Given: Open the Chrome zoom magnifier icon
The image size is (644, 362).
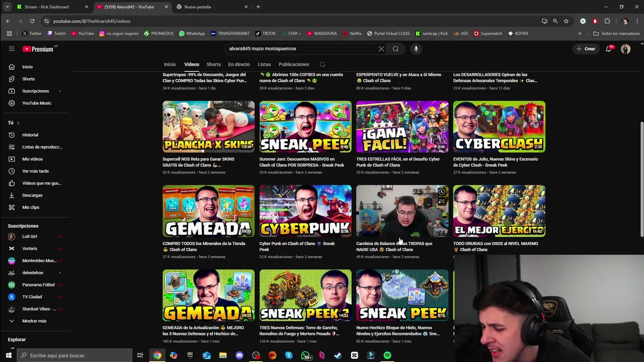Looking at the screenshot, I should (555, 21).
